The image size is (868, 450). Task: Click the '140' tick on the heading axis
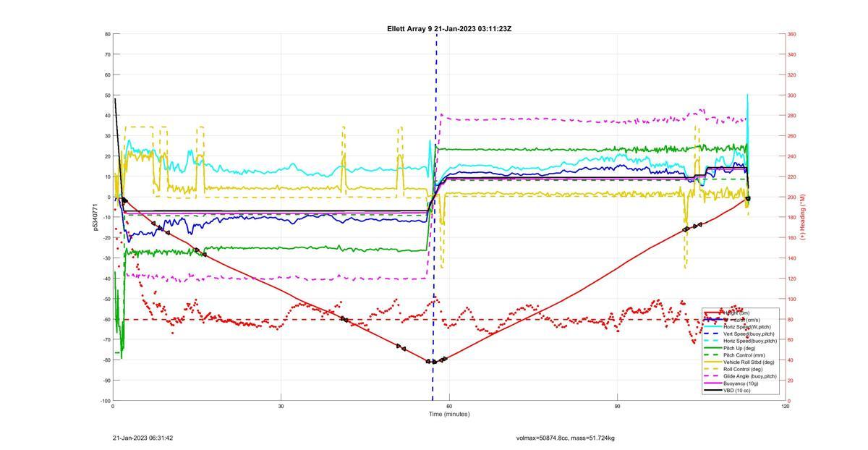tap(792, 258)
